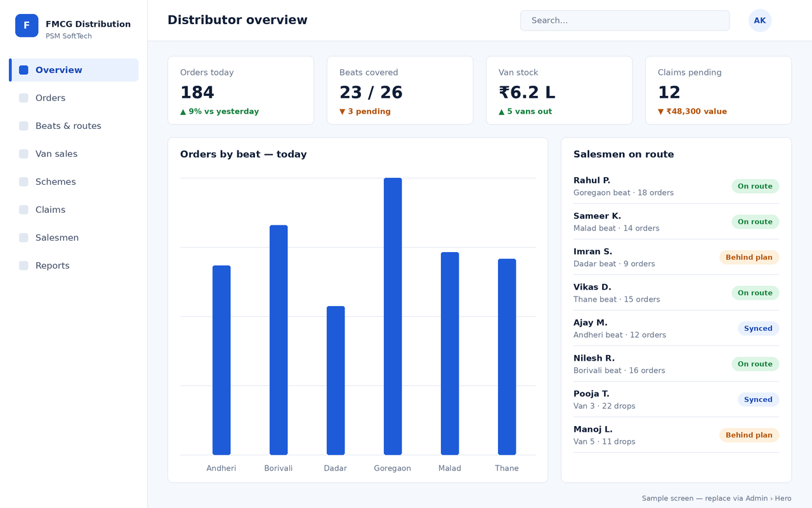
Task: Click the Andheri bar in chart
Action: pyautogui.click(x=221, y=360)
